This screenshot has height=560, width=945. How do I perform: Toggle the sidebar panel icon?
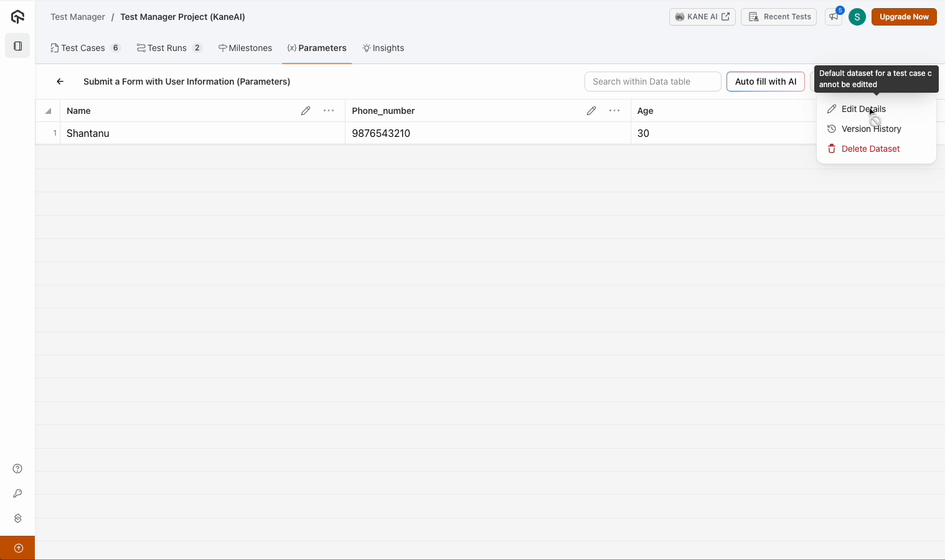17,46
